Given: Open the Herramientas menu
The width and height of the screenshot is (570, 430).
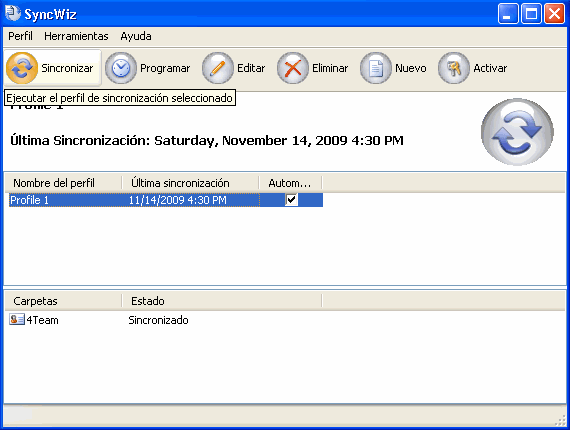Looking at the screenshot, I should point(76,36).
